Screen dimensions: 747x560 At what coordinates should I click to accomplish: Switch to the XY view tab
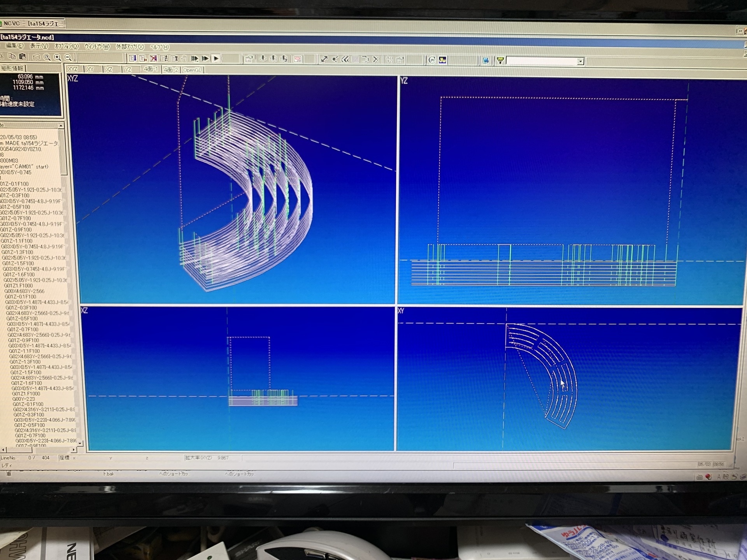[91, 69]
